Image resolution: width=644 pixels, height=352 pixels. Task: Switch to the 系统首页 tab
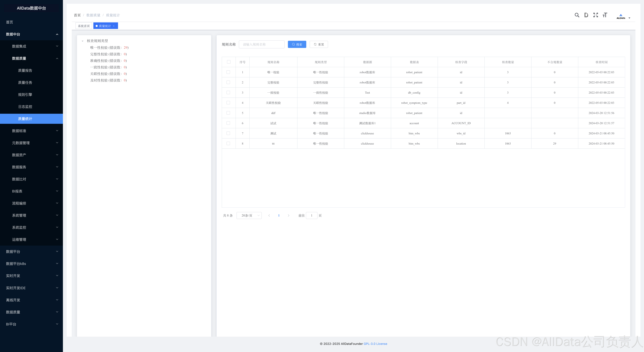tap(84, 26)
